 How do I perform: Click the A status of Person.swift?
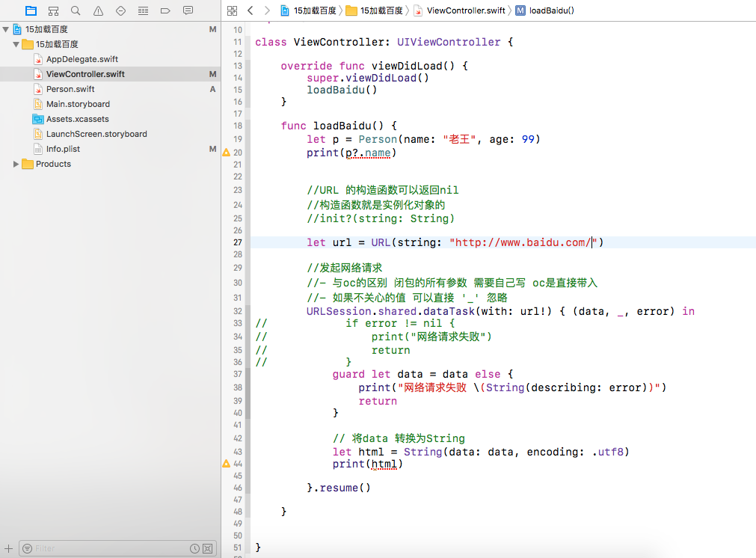coord(212,89)
